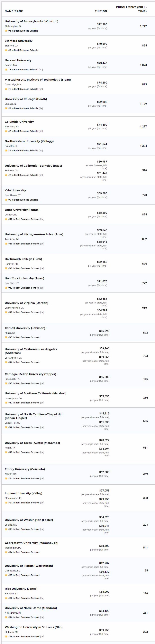Viewport: 155px width, 644px height.
Task: Click the ranking badge icon for Yale University
Action: tap(6, 200)
